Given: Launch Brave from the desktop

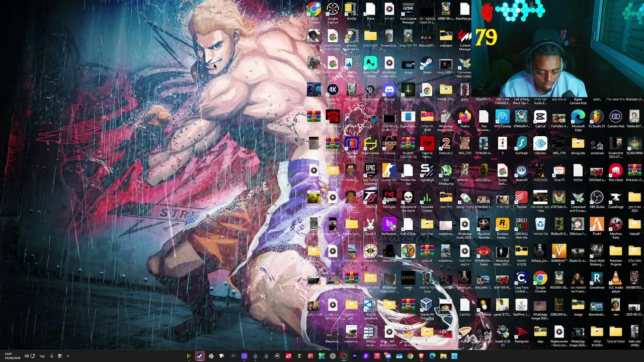Looking at the screenshot, I should (x=370, y=12).
